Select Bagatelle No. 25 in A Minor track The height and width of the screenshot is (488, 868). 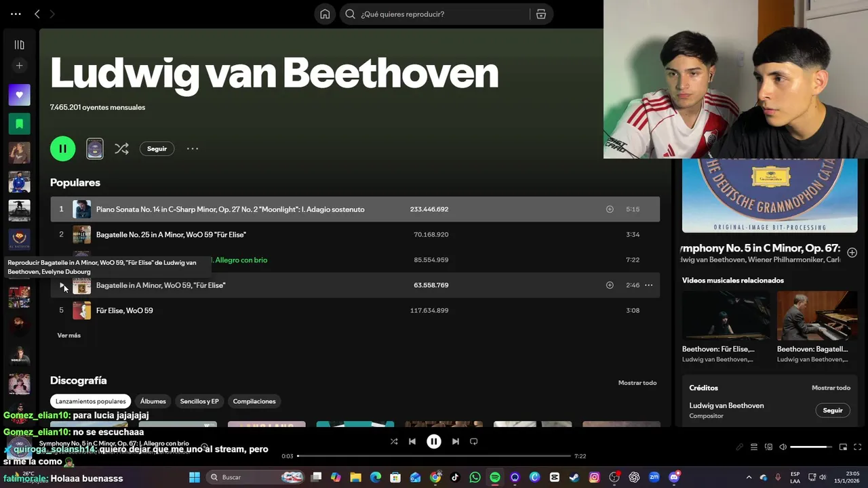[x=355, y=235]
